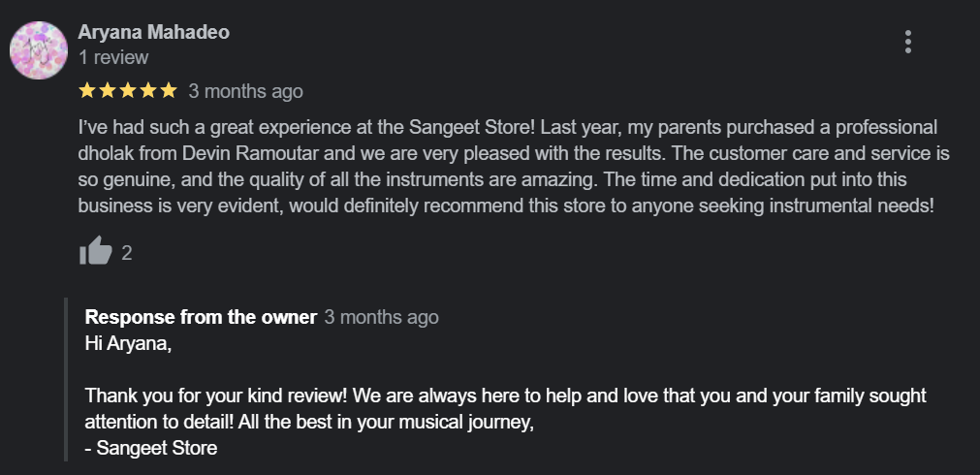Click the thumbs-up like icon
Viewport: 980px width, 475px height.
[x=96, y=252]
